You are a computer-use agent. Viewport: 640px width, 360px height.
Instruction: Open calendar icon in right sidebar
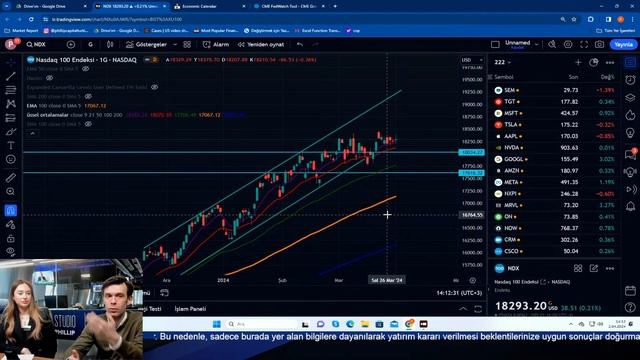tap(630, 291)
